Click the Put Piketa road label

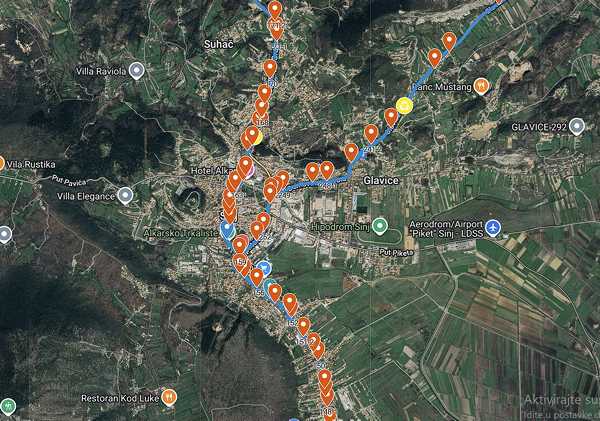point(397,253)
